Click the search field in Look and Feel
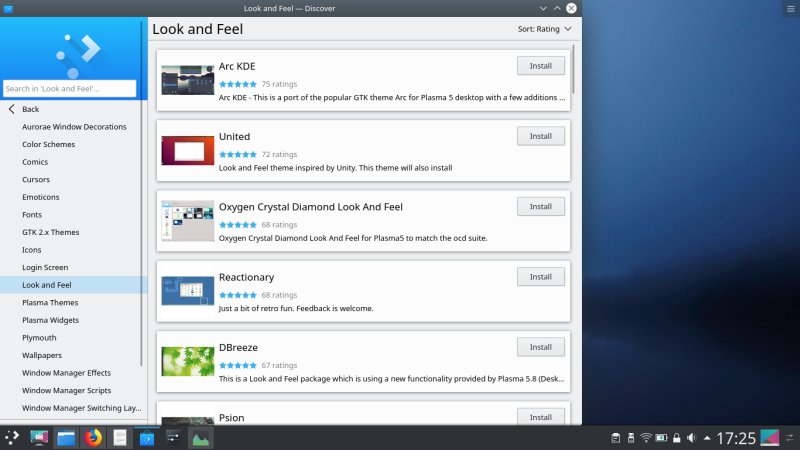 coord(69,88)
